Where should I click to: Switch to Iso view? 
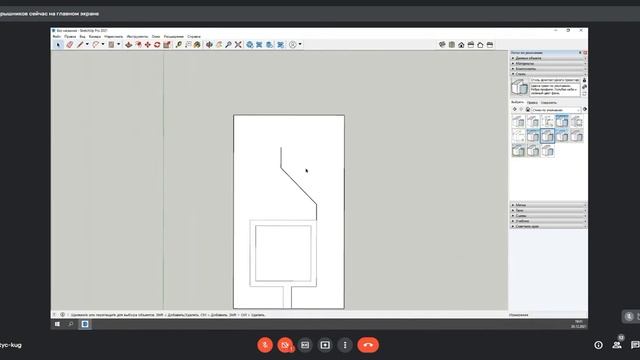click(x=442, y=44)
